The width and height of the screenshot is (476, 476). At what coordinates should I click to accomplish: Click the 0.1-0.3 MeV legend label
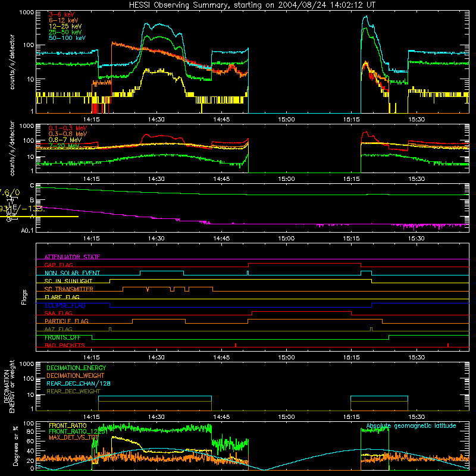click(68, 128)
